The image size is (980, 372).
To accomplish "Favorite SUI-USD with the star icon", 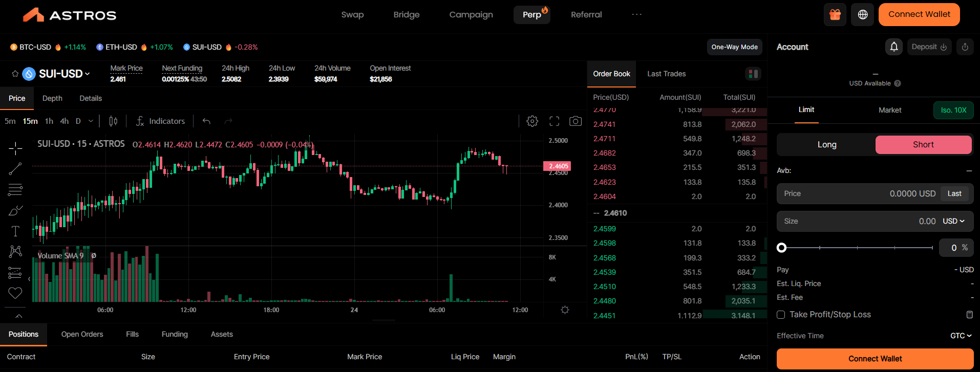I will [15, 74].
